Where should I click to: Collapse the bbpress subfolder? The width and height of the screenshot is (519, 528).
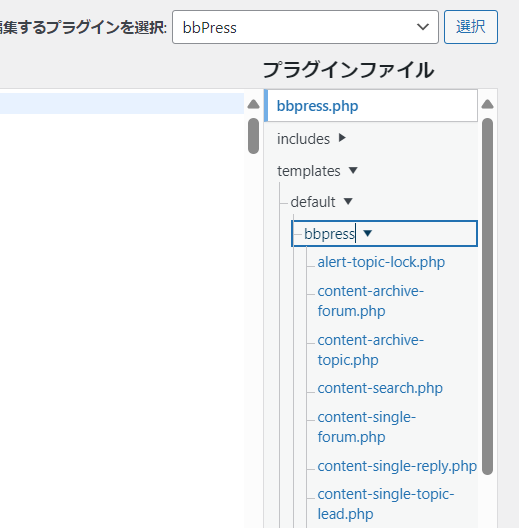pos(384,233)
